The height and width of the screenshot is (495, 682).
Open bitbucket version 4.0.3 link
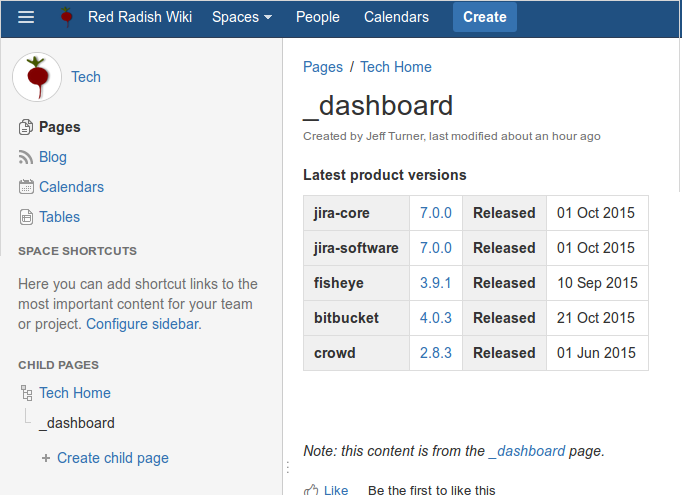coord(435,318)
